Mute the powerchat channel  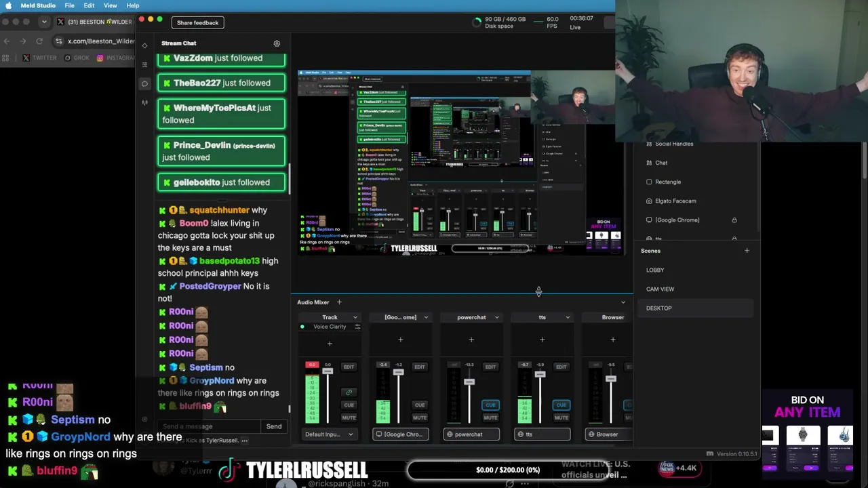pyautogui.click(x=490, y=418)
